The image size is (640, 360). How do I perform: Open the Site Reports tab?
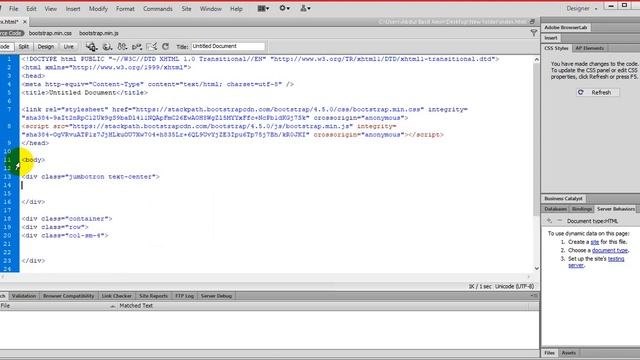pos(153,296)
